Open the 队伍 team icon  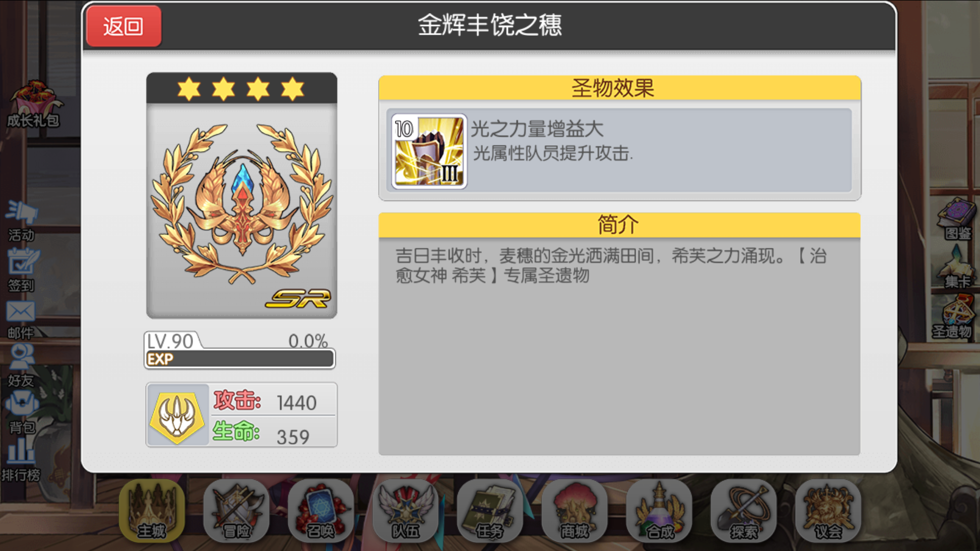pos(406,511)
